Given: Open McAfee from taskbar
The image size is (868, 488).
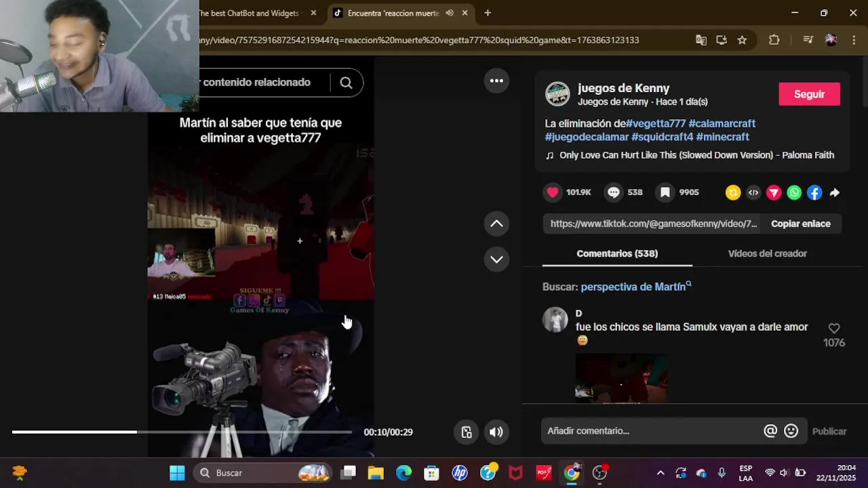Looking at the screenshot, I should [516, 472].
